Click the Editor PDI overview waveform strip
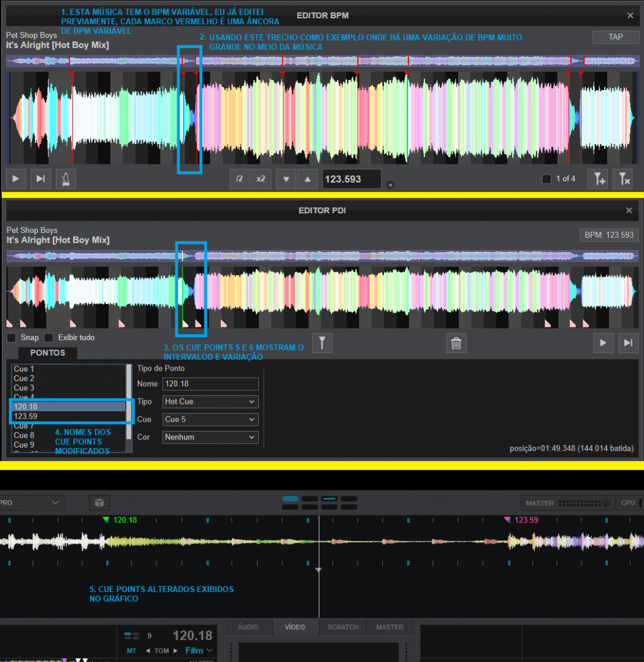644x662 pixels. pos(322,256)
